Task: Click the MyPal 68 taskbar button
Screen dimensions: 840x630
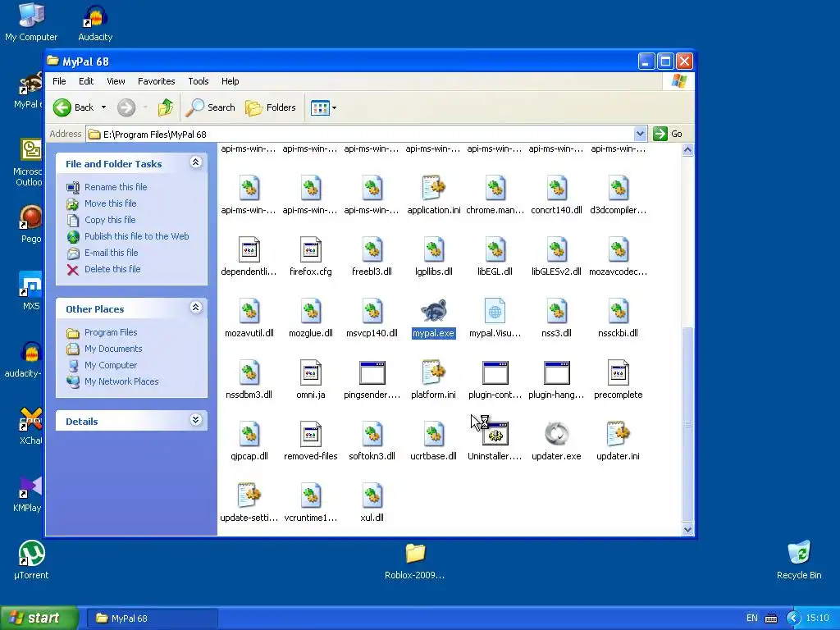Action: pos(152,619)
